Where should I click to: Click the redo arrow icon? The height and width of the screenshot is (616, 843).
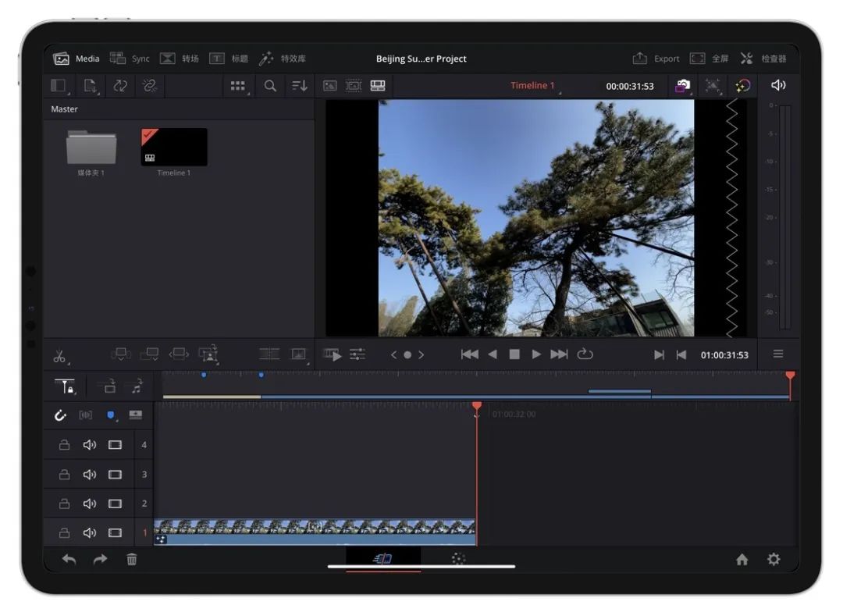pos(100,559)
